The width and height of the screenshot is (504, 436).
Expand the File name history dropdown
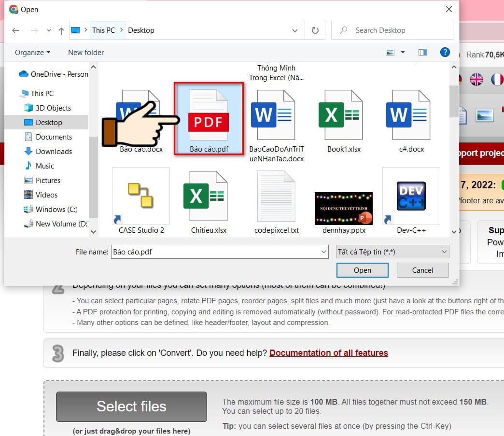[x=323, y=252]
